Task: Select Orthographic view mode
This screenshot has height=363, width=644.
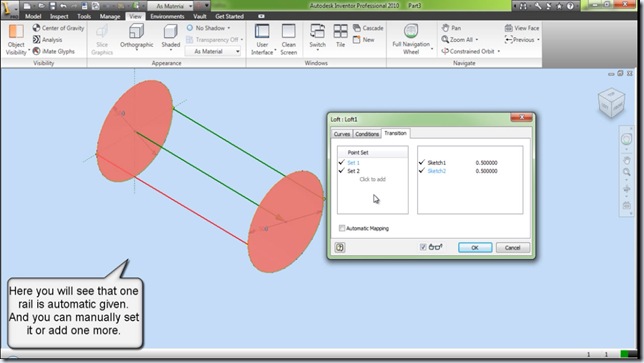Action: click(136, 37)
